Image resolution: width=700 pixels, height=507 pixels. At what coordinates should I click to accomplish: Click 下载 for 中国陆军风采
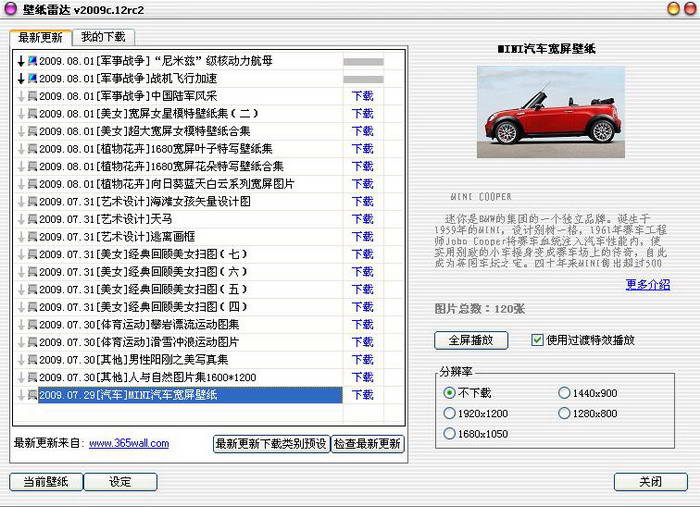(362, 96)
